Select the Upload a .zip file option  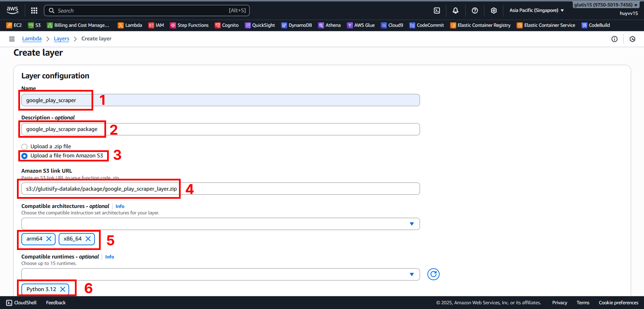pyautogui.click(x=24, y=147)
